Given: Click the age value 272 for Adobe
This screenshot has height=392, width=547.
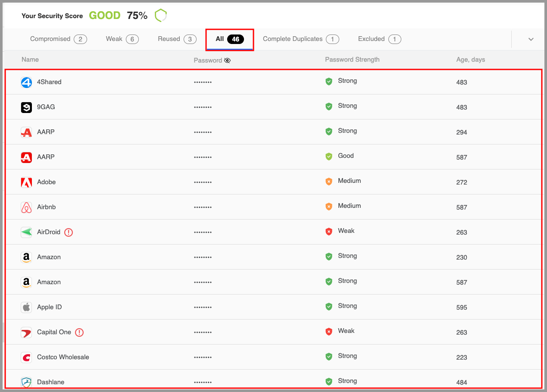Looking at the screenshot, I should pos(462,182).
